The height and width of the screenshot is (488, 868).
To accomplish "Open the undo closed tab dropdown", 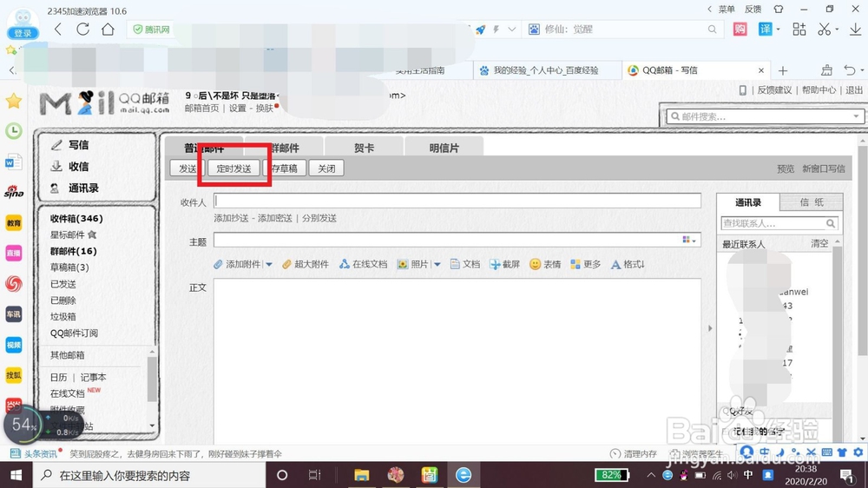I will point(862,71).
